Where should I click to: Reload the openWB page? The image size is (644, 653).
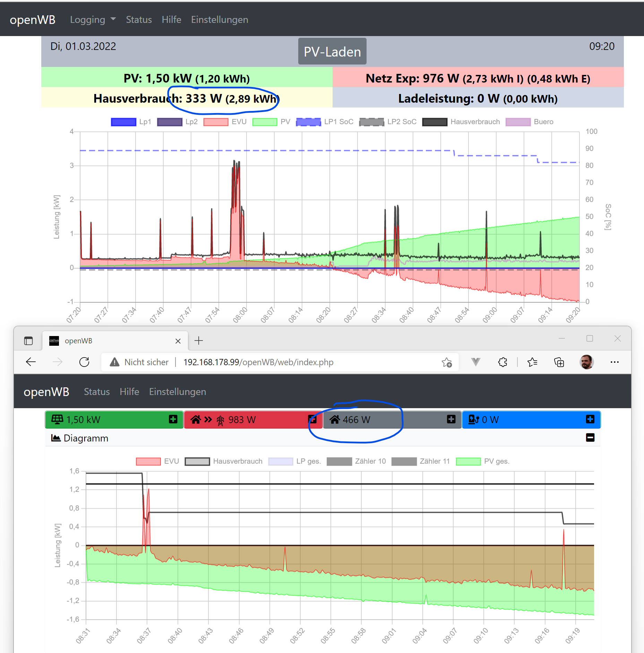(84, 362)
